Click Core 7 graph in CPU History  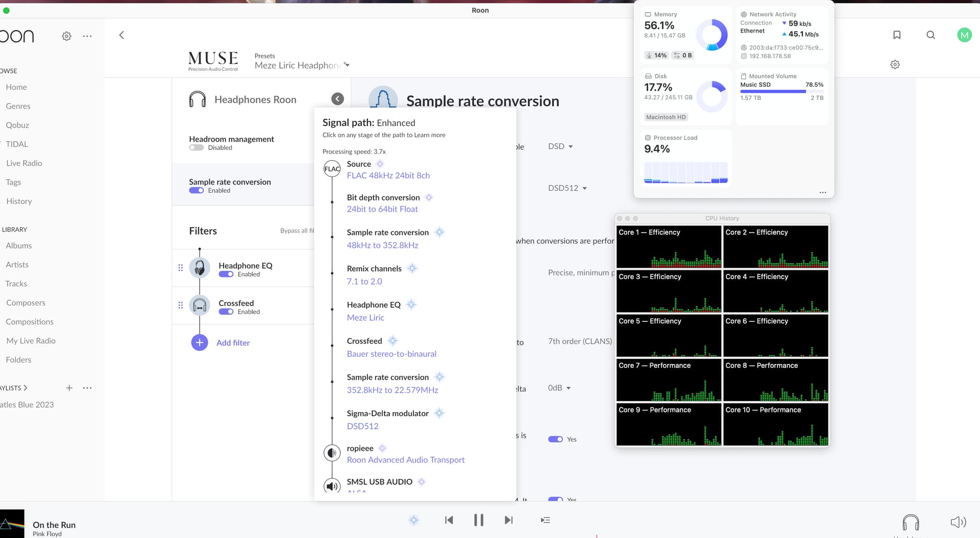pyautogui.click(x=669, y=380)
